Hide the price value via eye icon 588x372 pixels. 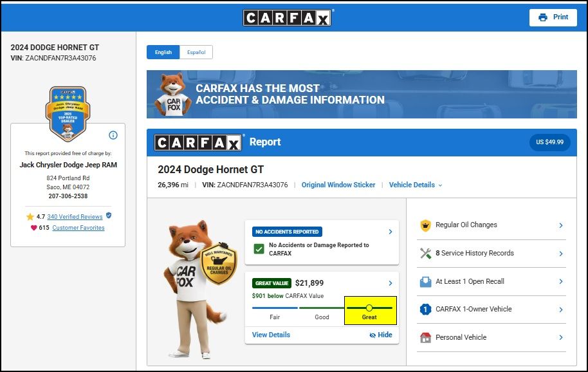tap(372, 335)
